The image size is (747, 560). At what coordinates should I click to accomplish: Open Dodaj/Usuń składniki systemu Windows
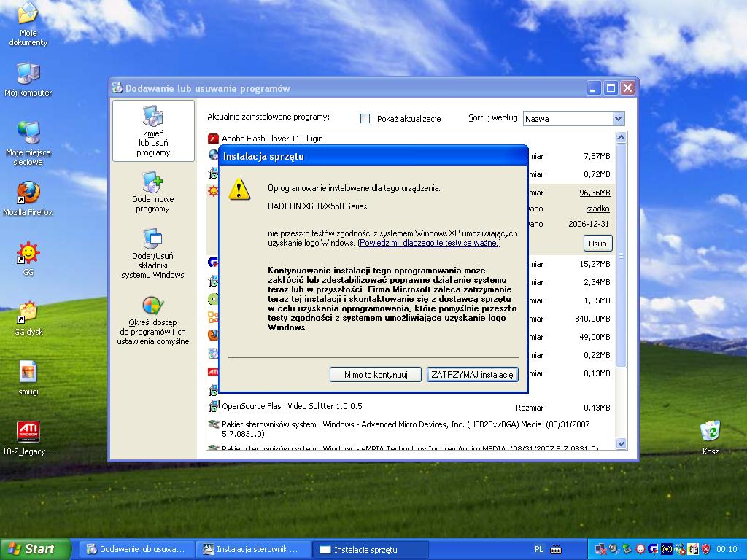pyautogui.click(x=152, y=253)
